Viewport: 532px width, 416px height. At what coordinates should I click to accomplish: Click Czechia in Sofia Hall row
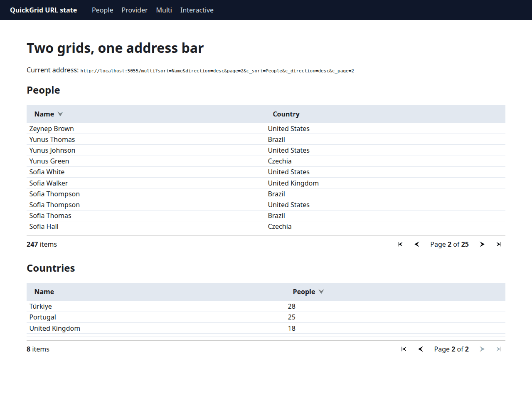pyautogui.click(x=279, y=226)
